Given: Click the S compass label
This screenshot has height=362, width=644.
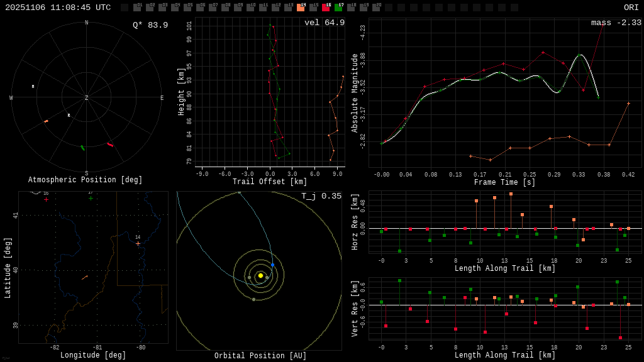Looking at the screenshot, I should pyautogui.click(x=86, y=173).
